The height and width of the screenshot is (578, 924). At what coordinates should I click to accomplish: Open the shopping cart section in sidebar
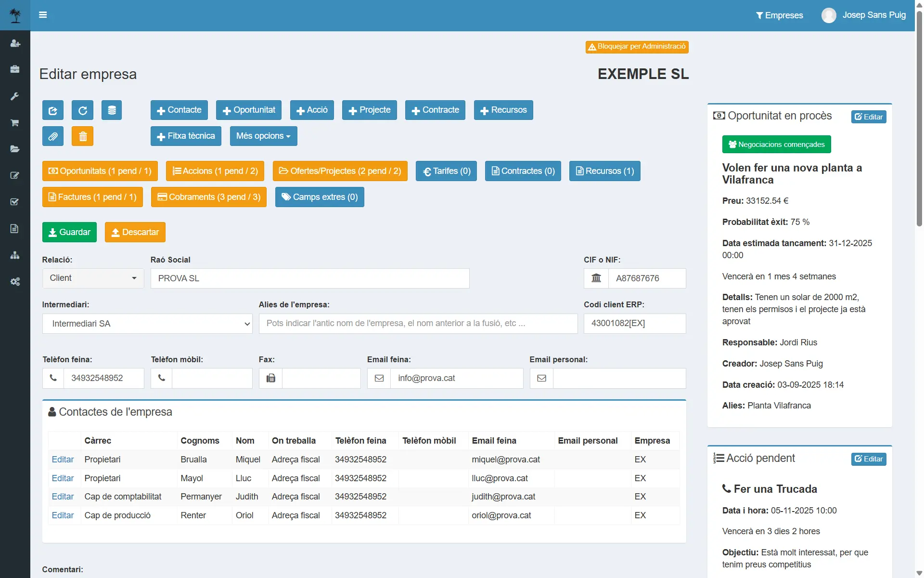coord(15,123)
